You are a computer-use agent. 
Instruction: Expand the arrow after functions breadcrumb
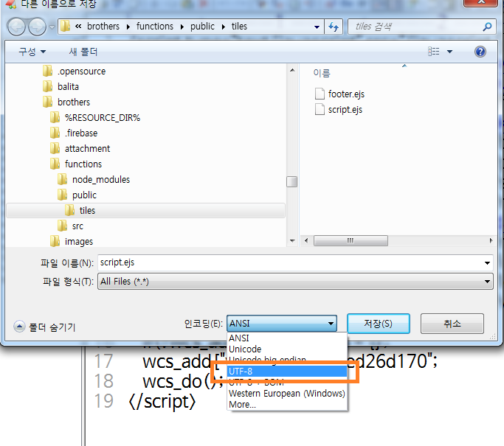click(x=182, y=27)
